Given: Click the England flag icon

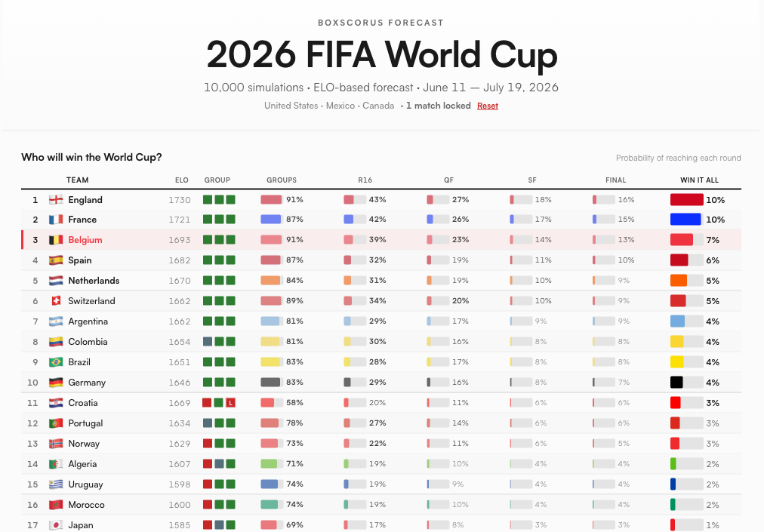Looking at the screenshot, I should 55,199.
